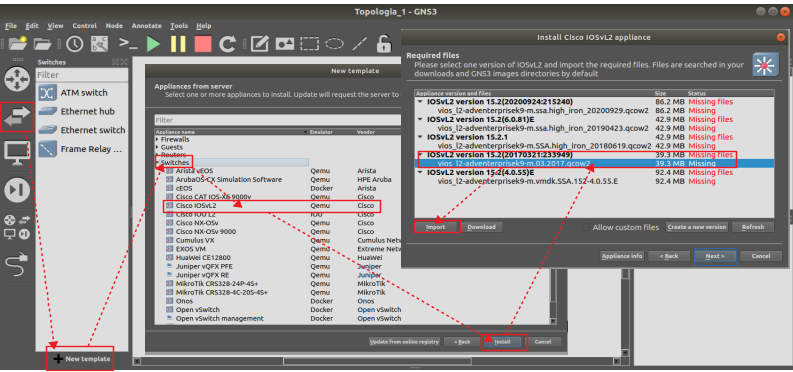Click the Filter field in Switches panel
793x372 pixels.
click(x=81, y=75)
